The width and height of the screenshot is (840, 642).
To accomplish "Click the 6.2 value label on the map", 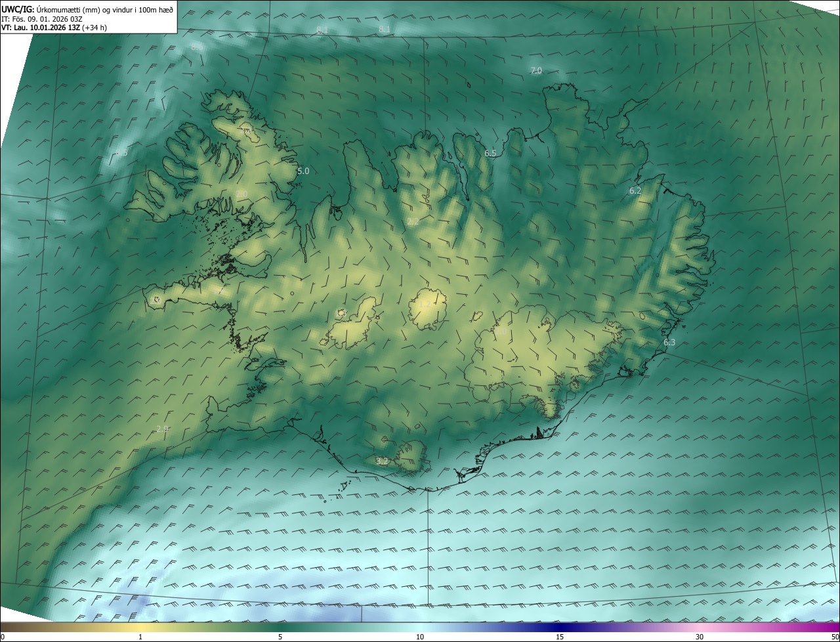I will (x=635, y=190).
